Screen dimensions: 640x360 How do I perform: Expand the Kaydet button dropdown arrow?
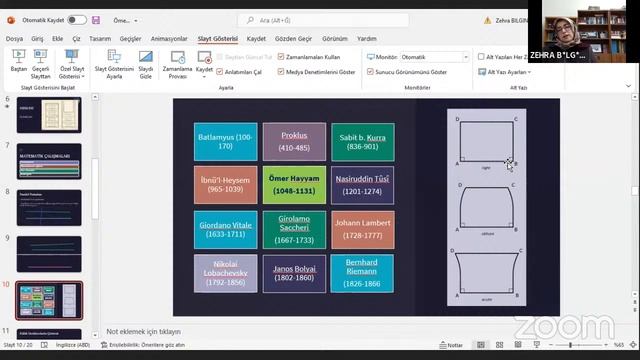coord(204,76)
